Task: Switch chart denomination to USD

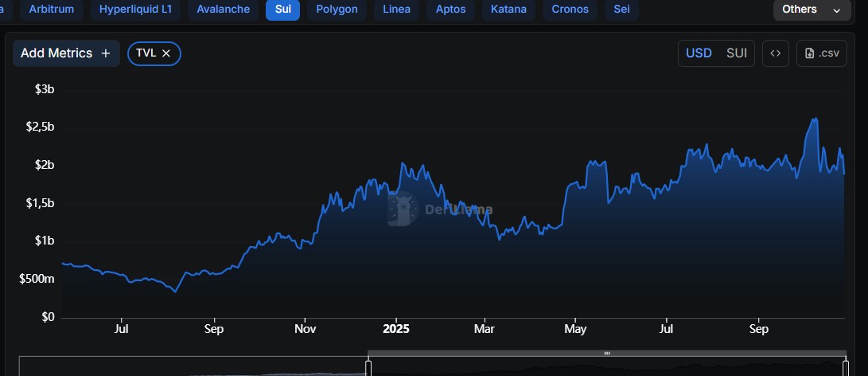Action: [x=699, y=53]
